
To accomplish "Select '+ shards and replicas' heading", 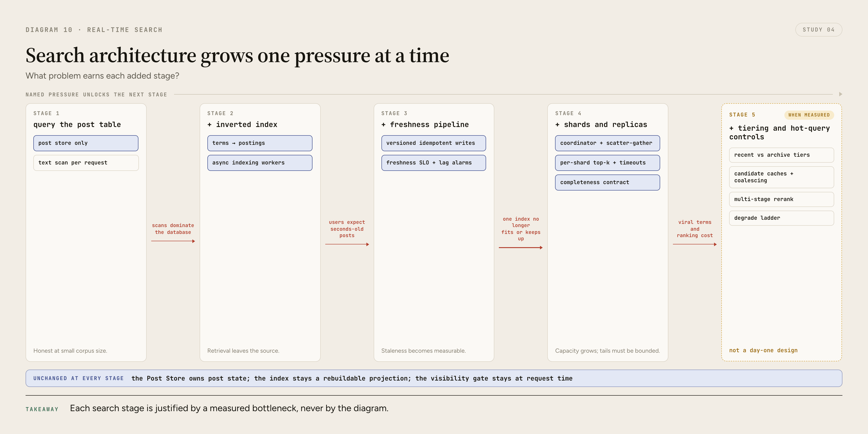I will [601, 125].
